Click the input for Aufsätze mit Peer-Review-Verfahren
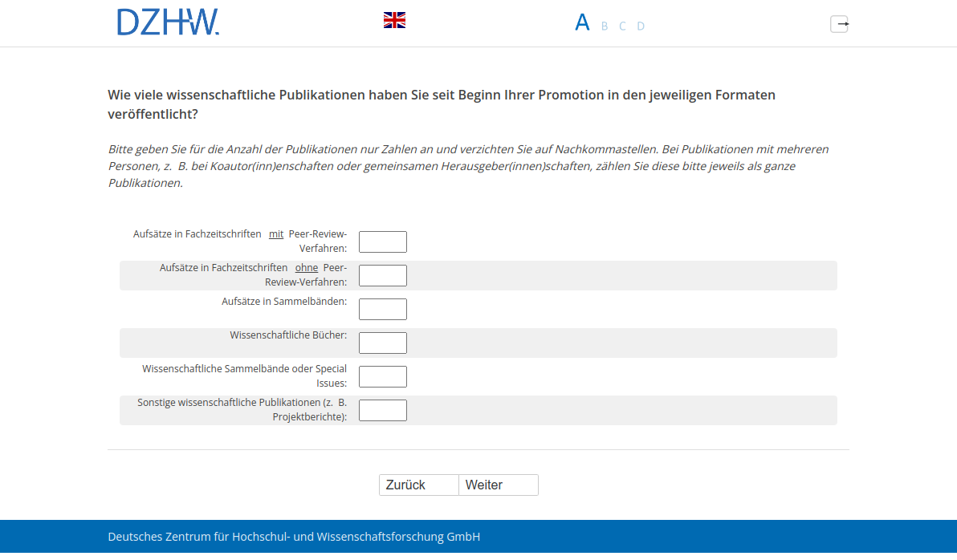957x560 pixels. coord(382,241)
